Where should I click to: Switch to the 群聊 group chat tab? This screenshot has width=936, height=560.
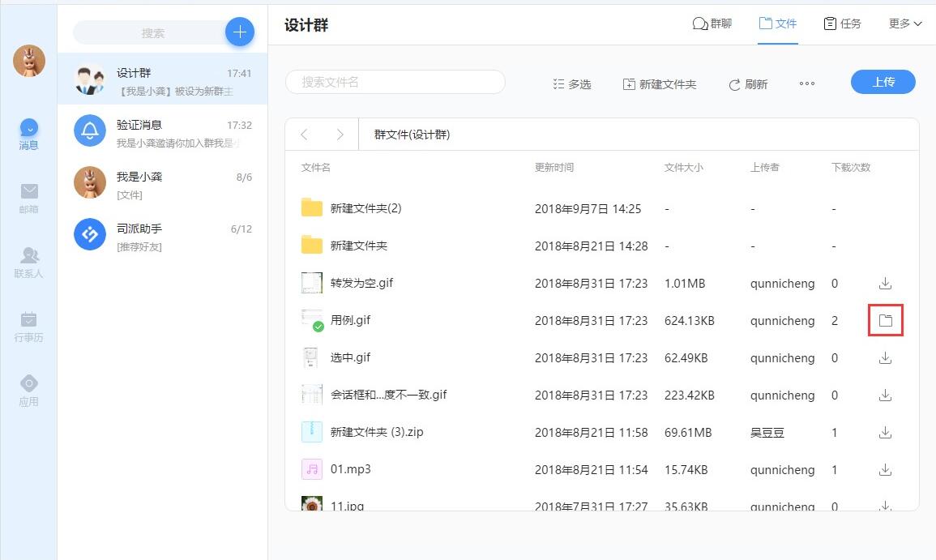(x=712, y=24)
